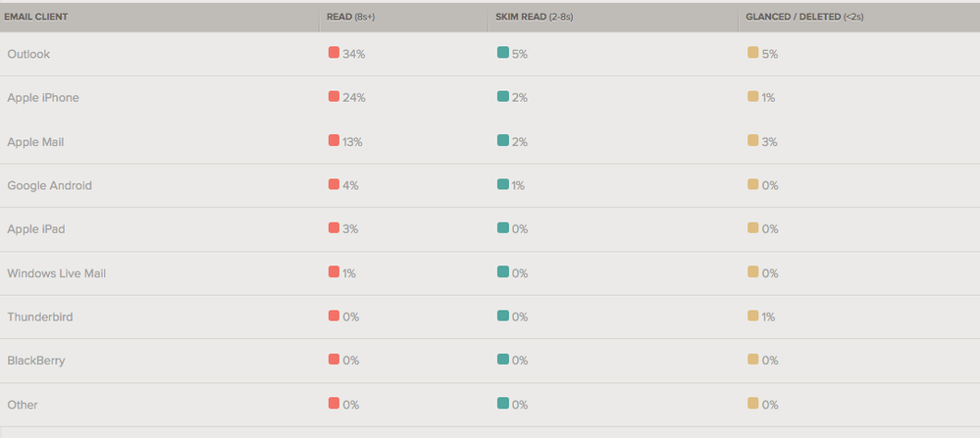Sort by the Skim Read (2-8s) column header
The image size is (980, 438).
pyautogui.click(x=536, y=17)
